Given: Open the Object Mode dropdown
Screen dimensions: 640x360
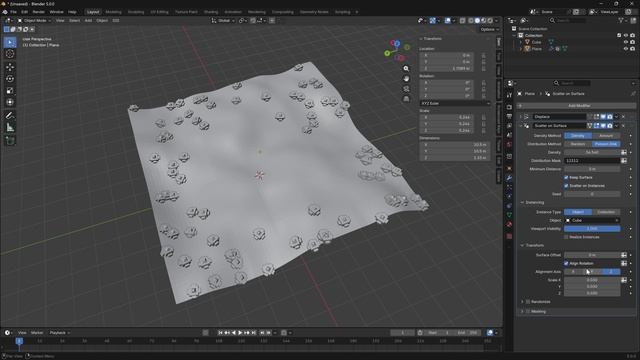Looking at the screenshot, I should 34,20.
